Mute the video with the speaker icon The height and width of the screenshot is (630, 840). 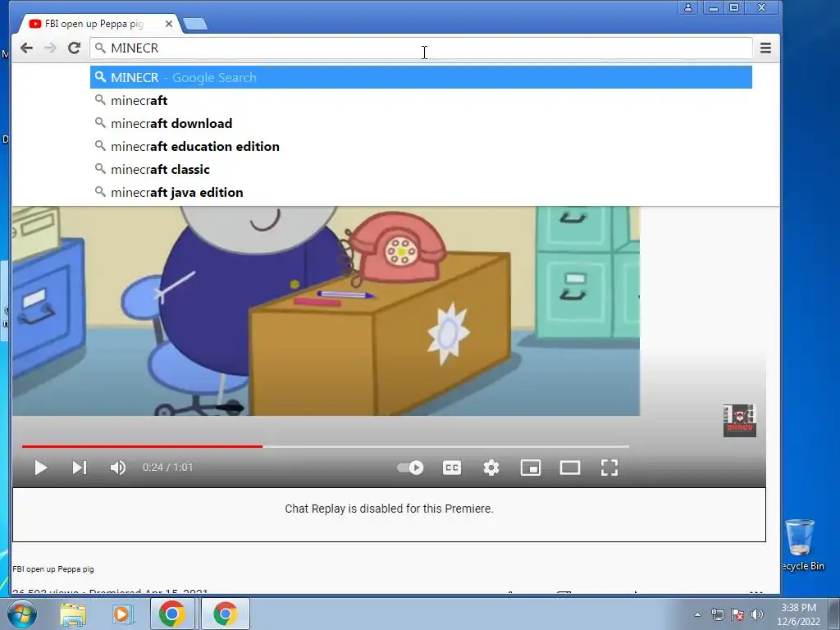click(x=118, y=468)
